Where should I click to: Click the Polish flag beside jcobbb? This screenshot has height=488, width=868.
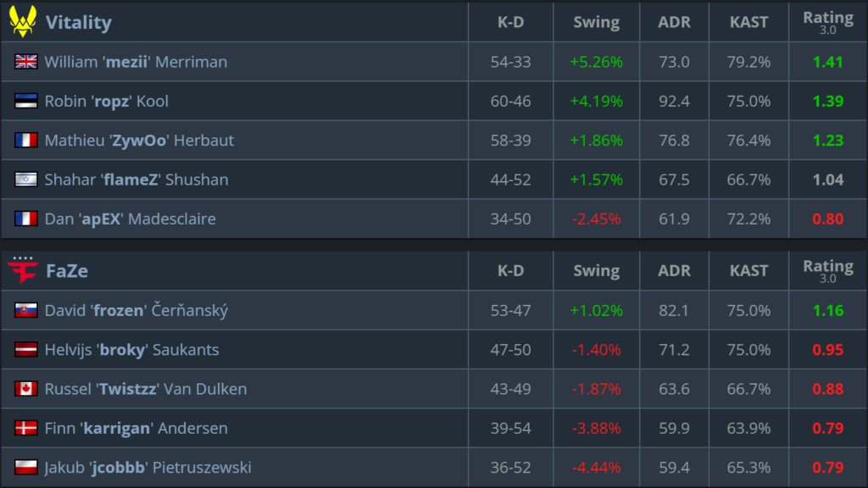point(25,467)
